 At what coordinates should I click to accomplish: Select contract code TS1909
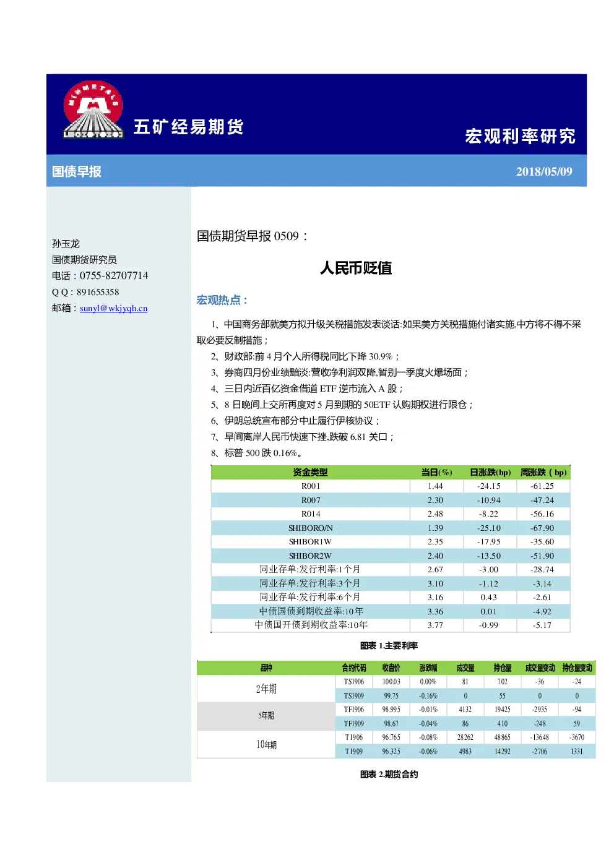click(x=354, y=696)
